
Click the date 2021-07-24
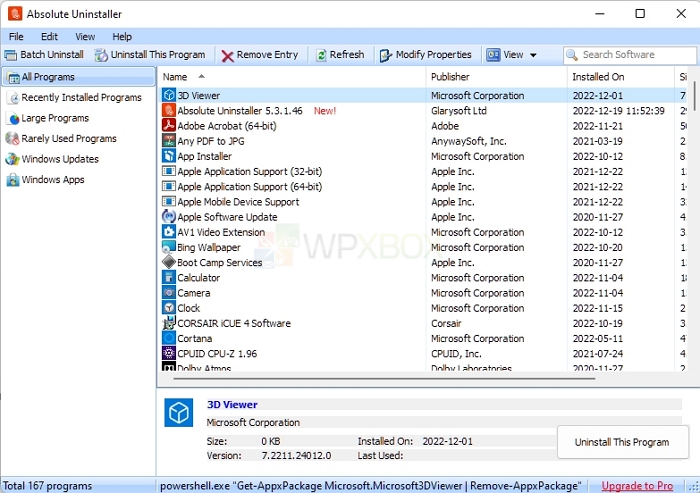tap(597, 354)
